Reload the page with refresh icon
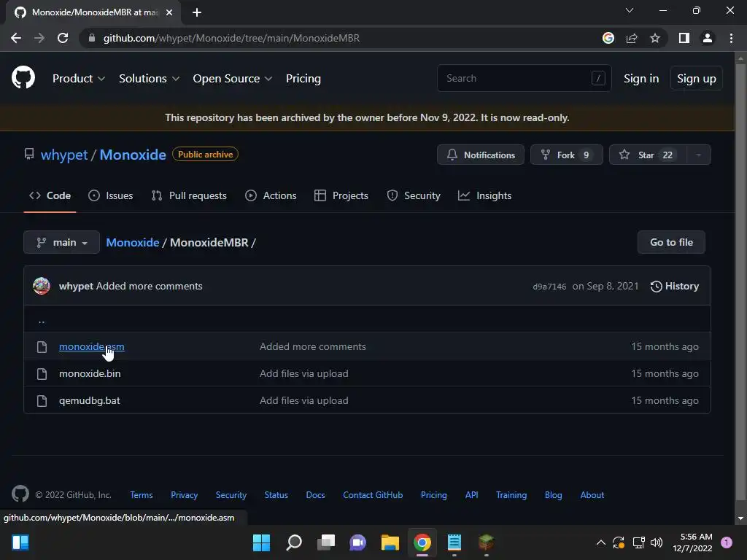This screenshot has height=560, width=747. 63,38
